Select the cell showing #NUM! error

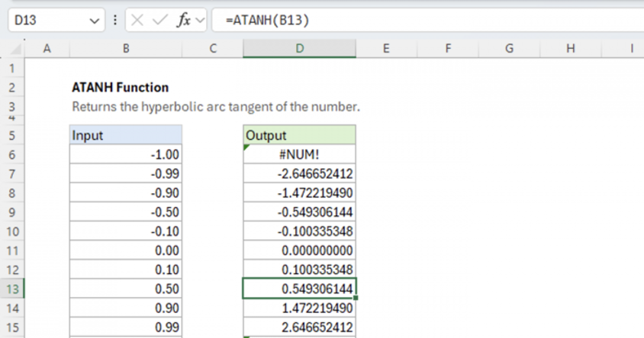(299, 154)
